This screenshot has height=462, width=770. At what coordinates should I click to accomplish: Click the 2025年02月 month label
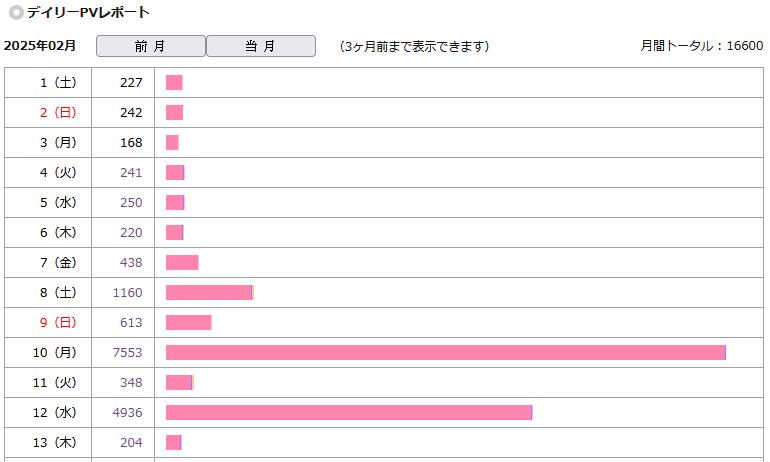coord(40,46)
